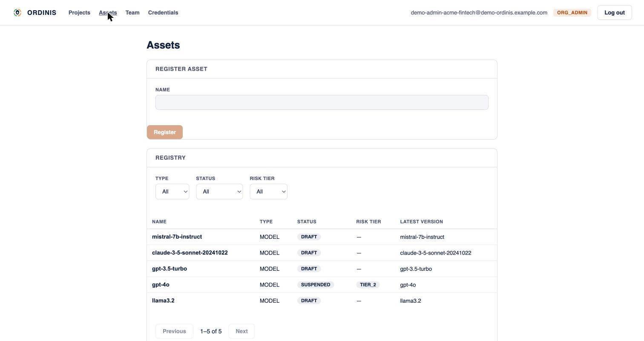This screenshot has width=644, height=341.
Task: Click the Register button
Action: click(x=165, y=132)
